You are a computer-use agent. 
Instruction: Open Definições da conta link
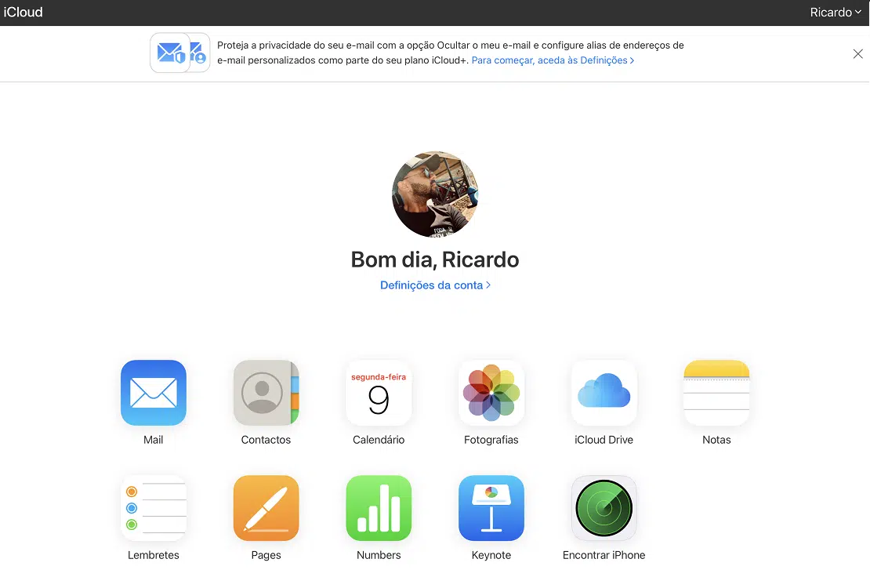(435, 285)
